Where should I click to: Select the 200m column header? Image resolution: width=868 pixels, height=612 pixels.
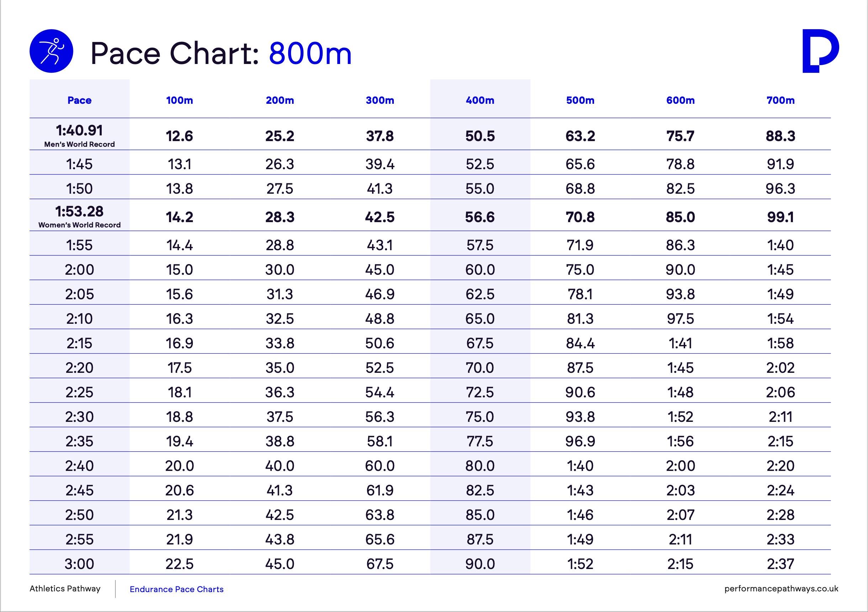click(x=280, y=101)
